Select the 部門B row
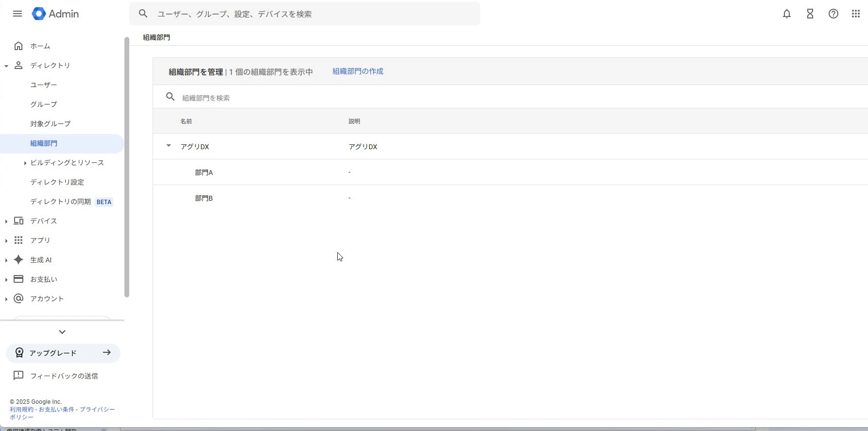The height and width of the screenshot is (431, 868). tap(510, 198)
